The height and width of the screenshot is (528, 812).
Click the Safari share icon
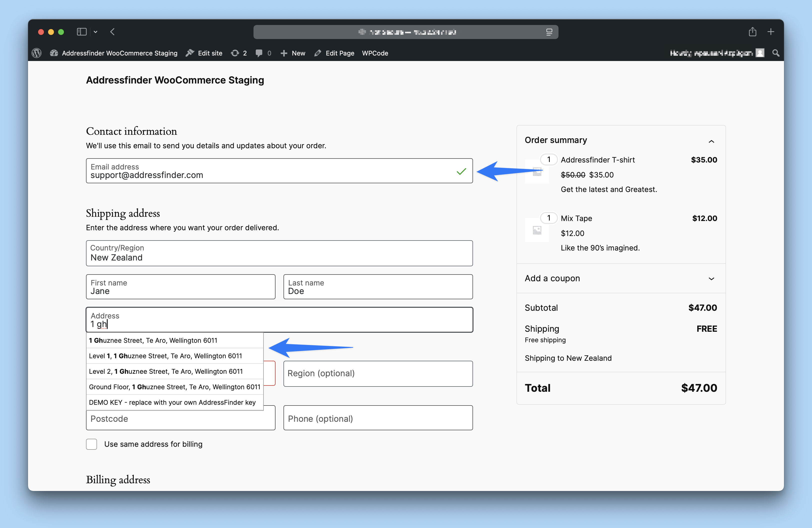pyautogui.click(x=752, y=32)
